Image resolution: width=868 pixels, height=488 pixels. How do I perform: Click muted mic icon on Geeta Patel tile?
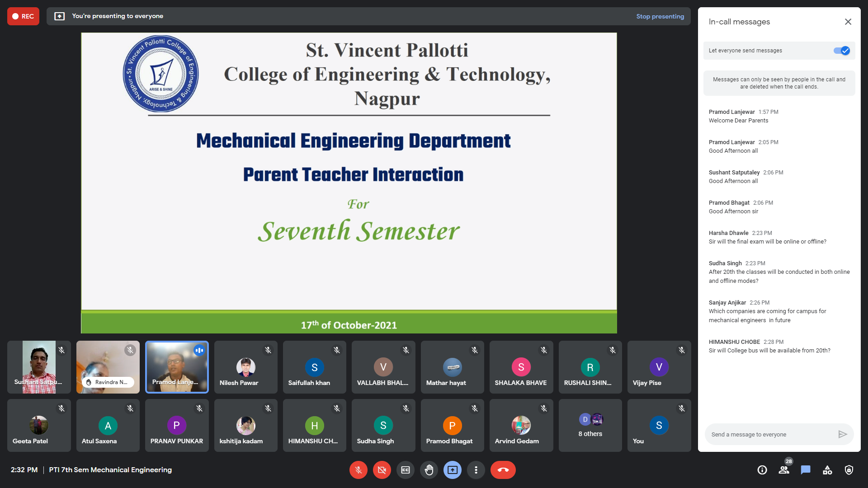[61, 408]
